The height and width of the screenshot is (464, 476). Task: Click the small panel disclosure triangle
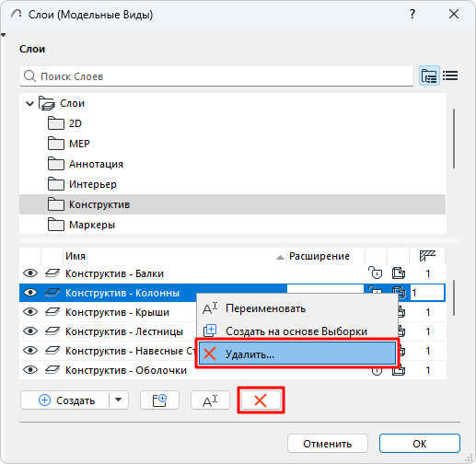[3, 35]
